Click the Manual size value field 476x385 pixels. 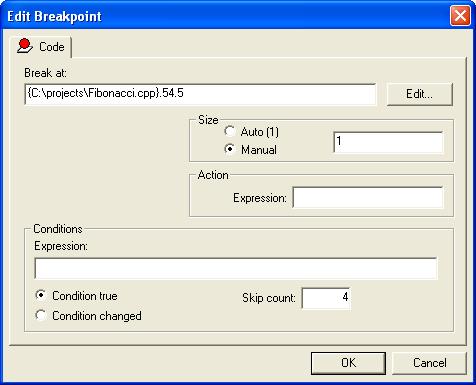point(388,142)
